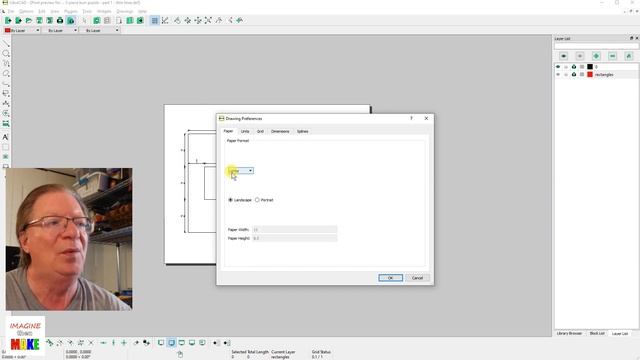The width and height of the screenshot is (640, 360).
Task: Click red color swatch of rectangles layer
Action: [x=590, y=75]
